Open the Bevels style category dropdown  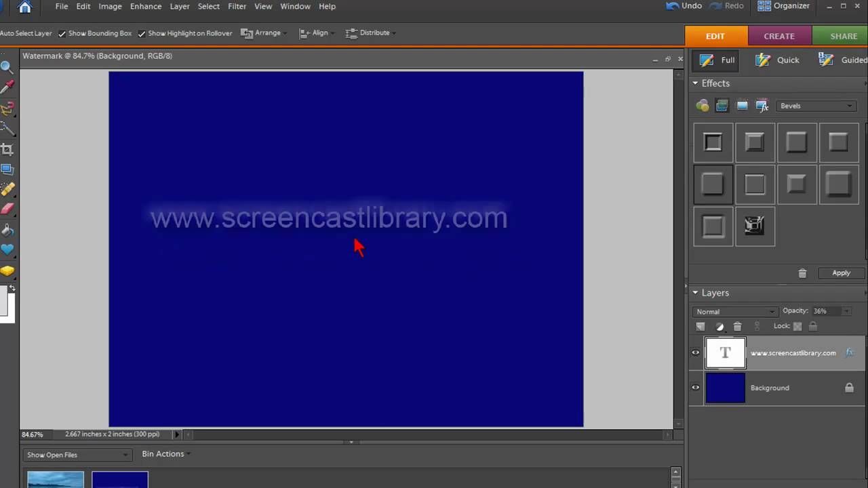point(816,106)
